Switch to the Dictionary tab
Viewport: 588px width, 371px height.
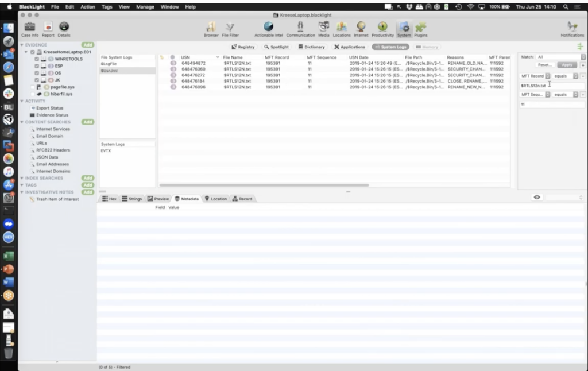[x=311, y=47]
